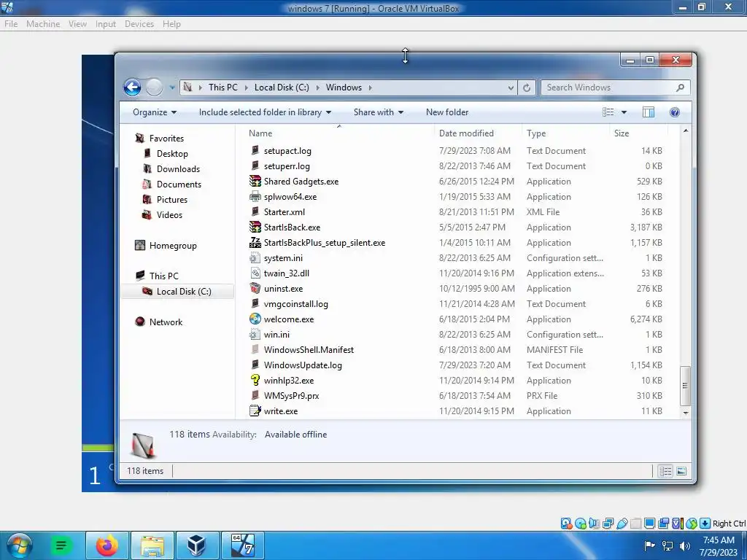Select the write.exe notepad icon
Image resolution: width=747 pixels, height=560 pixels.
[255, 411]
